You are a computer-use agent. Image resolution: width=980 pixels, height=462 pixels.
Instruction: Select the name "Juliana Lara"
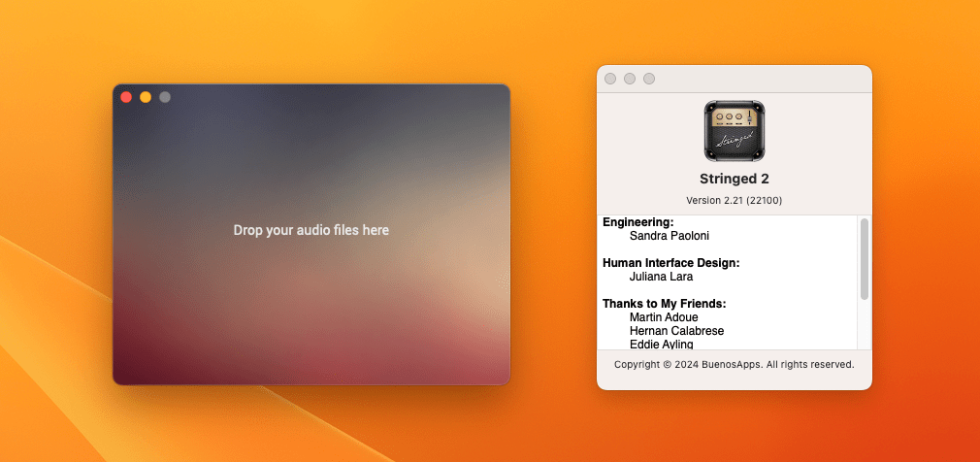click(x=661, y=277)
